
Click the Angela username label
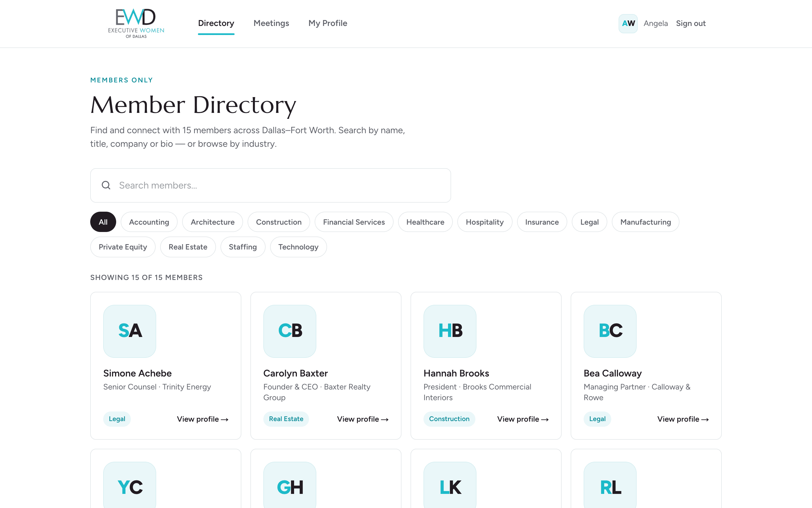[655, 23]
